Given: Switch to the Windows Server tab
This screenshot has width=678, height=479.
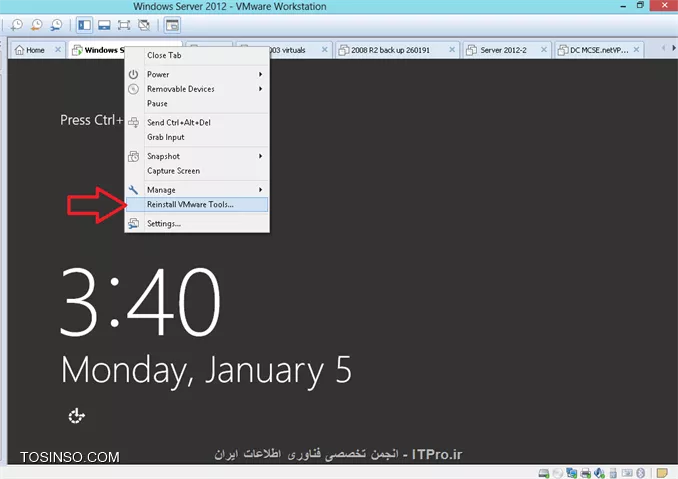Looking at the screenshot, I should tap(97, 50).
